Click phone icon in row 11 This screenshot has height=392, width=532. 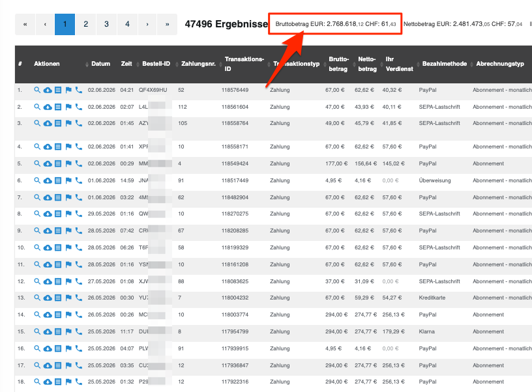[78, 264]
